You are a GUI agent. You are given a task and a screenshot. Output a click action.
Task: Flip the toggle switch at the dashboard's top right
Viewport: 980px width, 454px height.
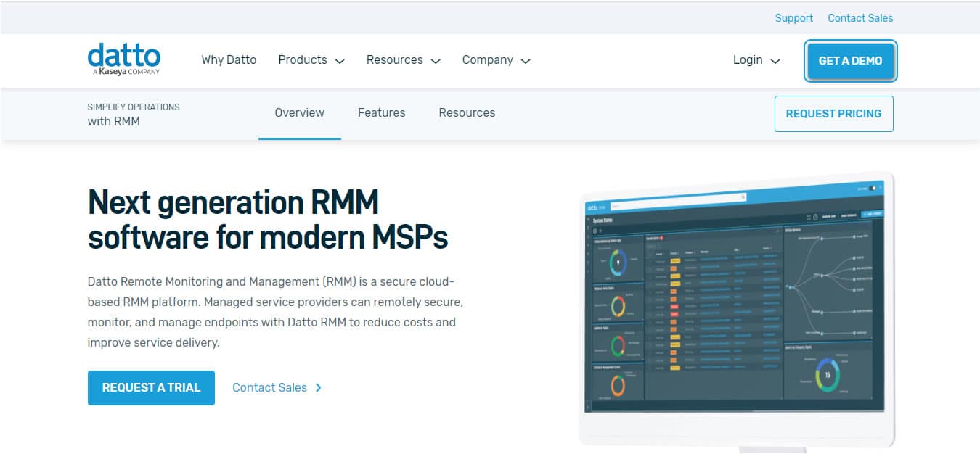point(872,188)
